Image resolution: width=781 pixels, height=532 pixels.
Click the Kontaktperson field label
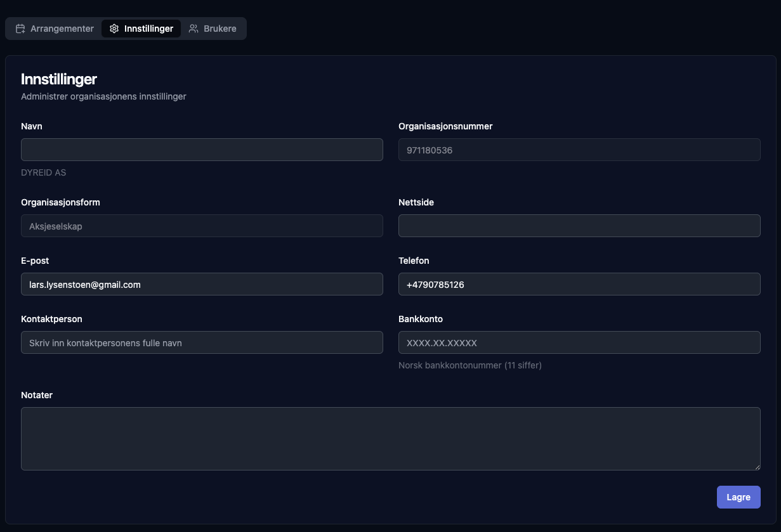[x=51, y=319]
